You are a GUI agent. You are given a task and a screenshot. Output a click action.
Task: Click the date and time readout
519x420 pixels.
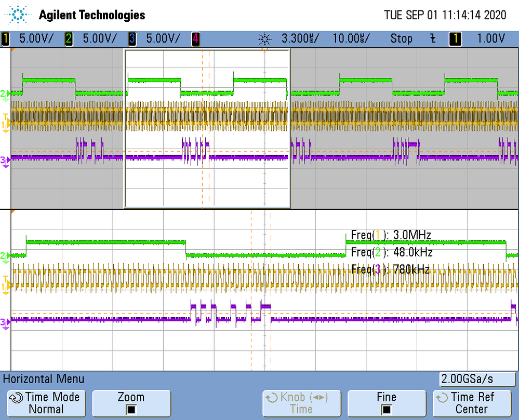tap(445, 15)
